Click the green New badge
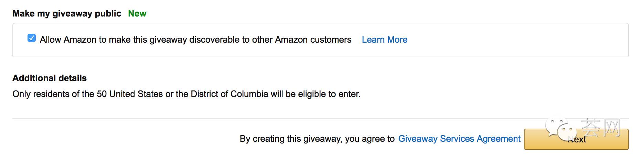Viewport: 644px width, 161px height. click(x=137, y=13)
